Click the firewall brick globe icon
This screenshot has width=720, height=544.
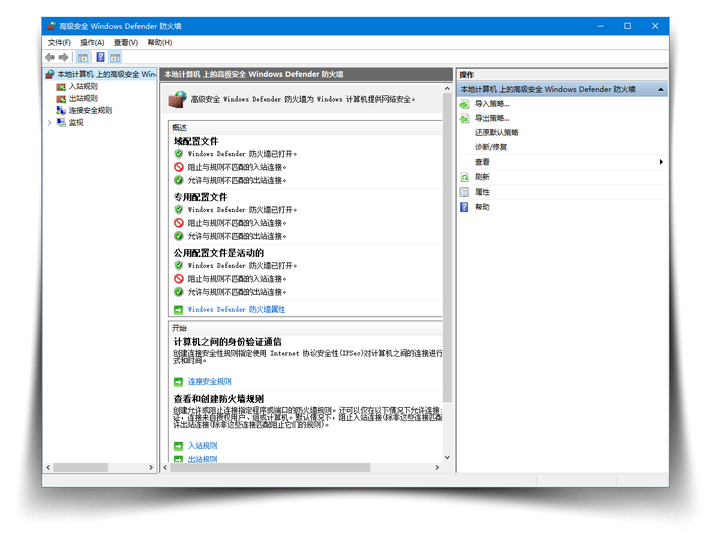(x=178, y=99)
